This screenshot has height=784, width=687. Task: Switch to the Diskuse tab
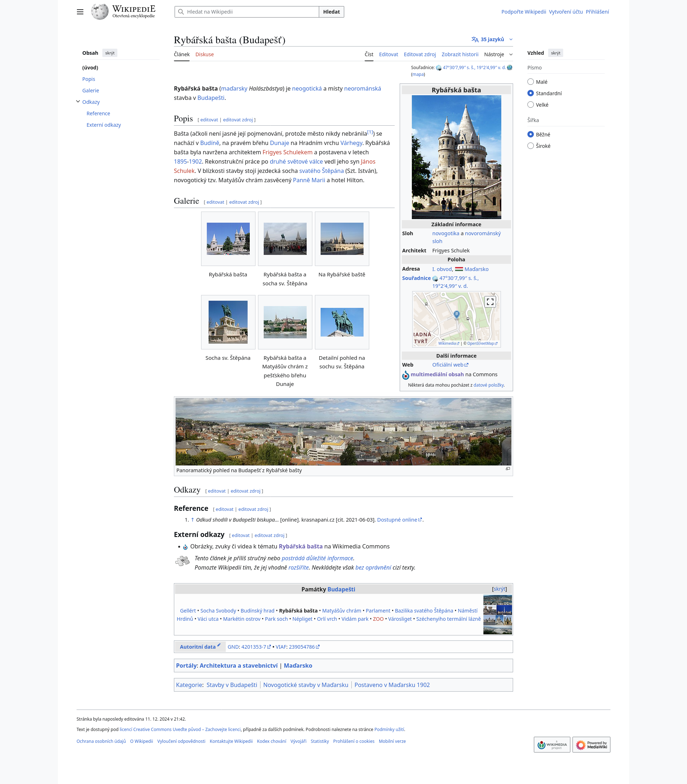pos(204,54)
